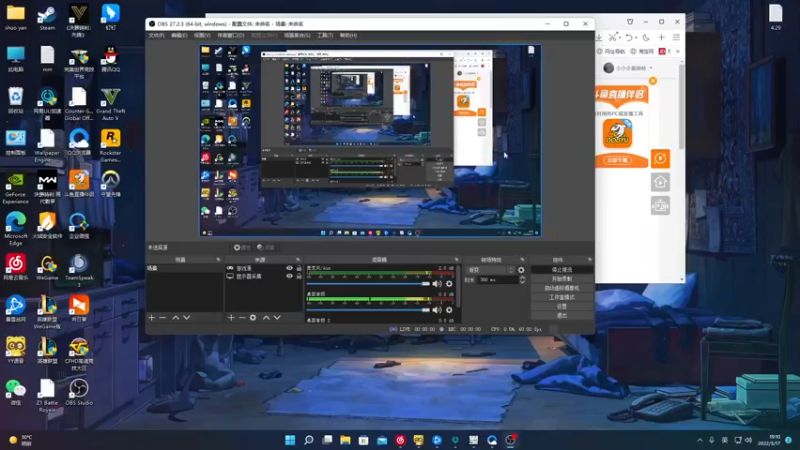Click the source Filters toolbar button
The image size is (800, 450).
266,247
